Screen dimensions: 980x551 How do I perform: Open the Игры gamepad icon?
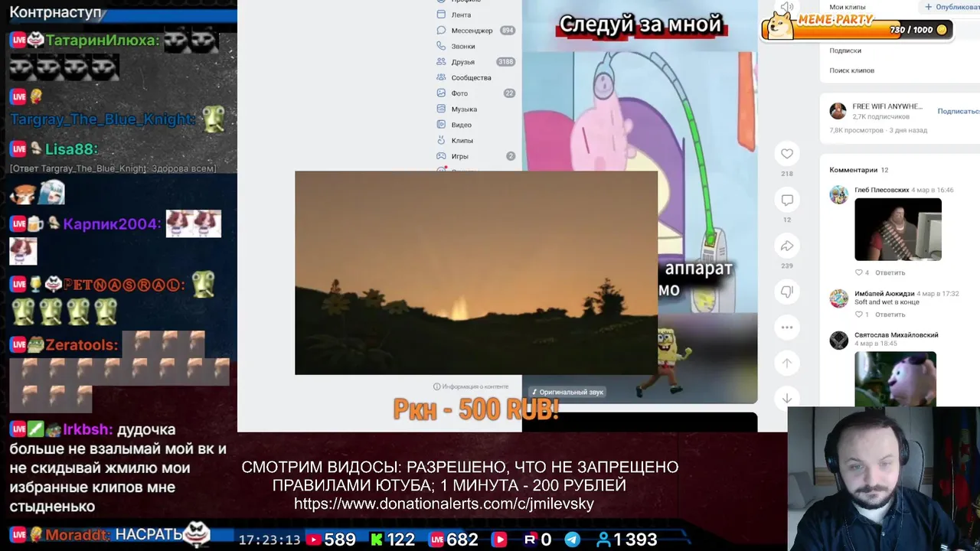pyautogui.click(x=441, y=156)
